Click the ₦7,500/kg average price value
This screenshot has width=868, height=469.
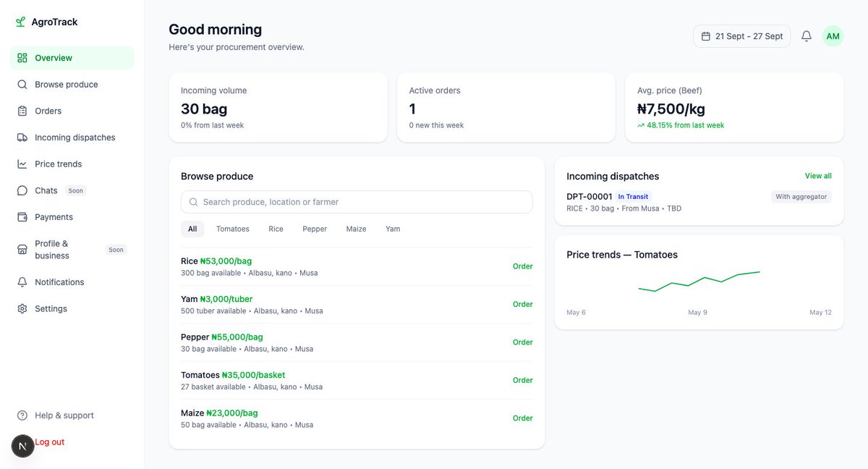point(671,109)
